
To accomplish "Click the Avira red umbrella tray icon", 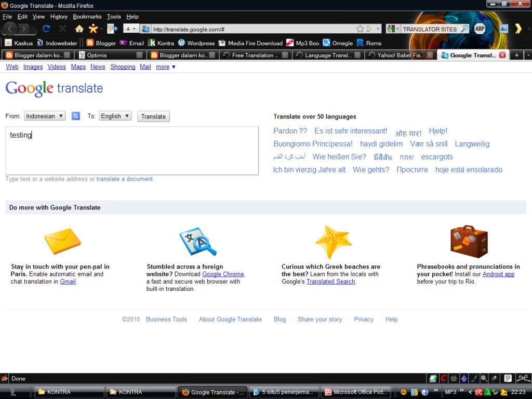I will [x=478, y=392].
